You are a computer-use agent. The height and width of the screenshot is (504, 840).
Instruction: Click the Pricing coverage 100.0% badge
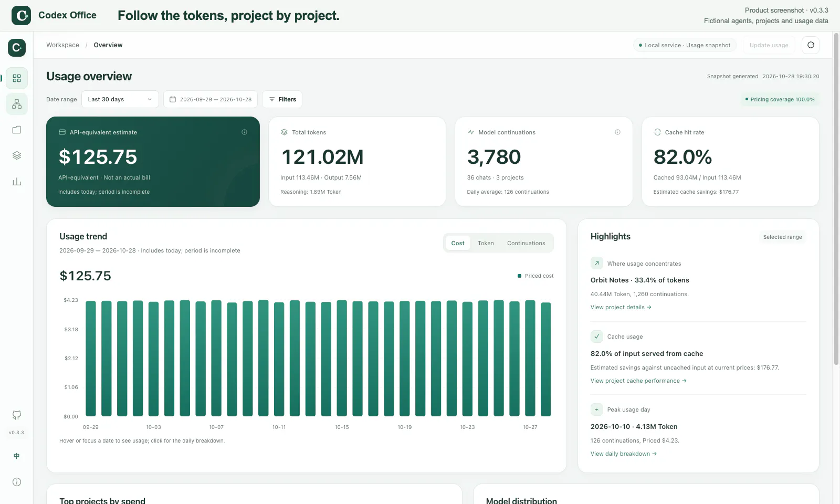(780, 99)
